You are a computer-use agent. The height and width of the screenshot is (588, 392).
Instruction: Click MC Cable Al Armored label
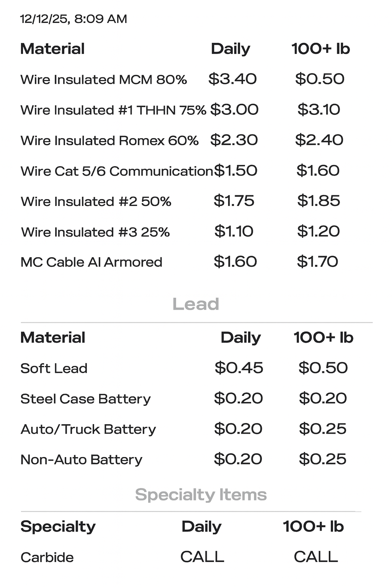pos(91,262)
